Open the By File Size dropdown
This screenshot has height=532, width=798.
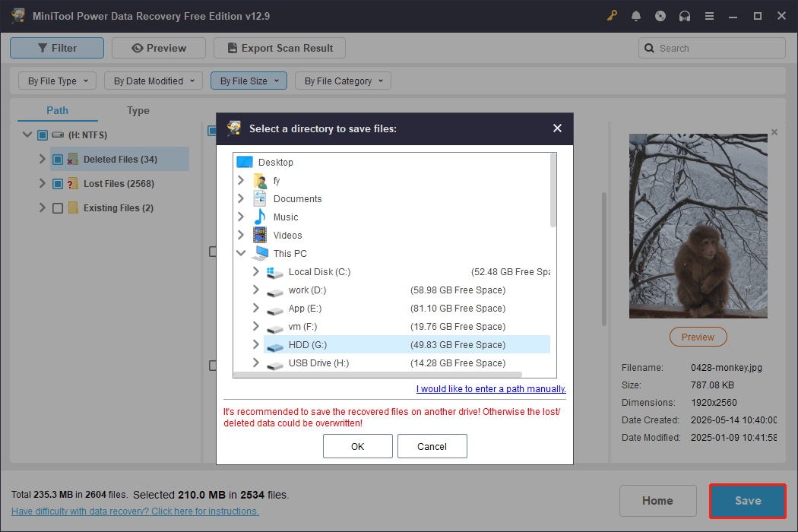pos(249,81)
